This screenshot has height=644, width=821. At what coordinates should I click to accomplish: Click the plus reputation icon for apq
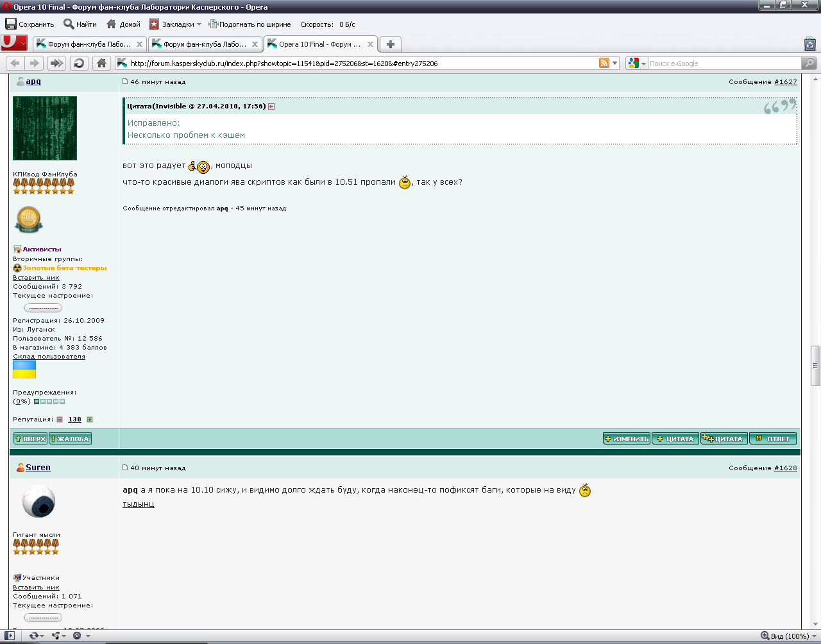90,419
